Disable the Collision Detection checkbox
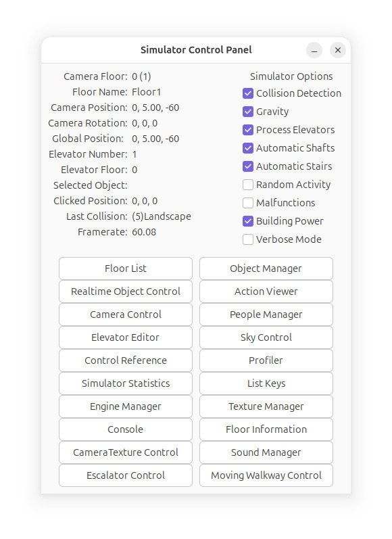The height and width of the screenshot is (539, 392). [248, 93]
